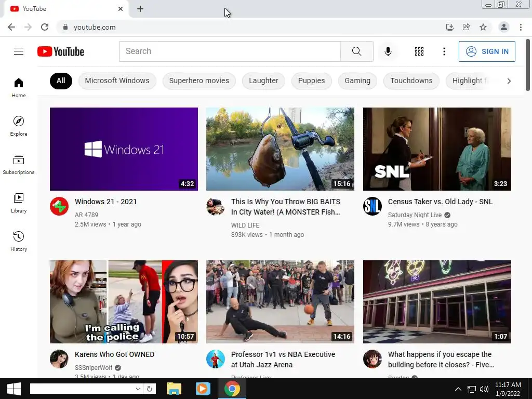Open the neon building video thumbnail
This screenshot has width=532, height=399.
(x=437, y=302)
